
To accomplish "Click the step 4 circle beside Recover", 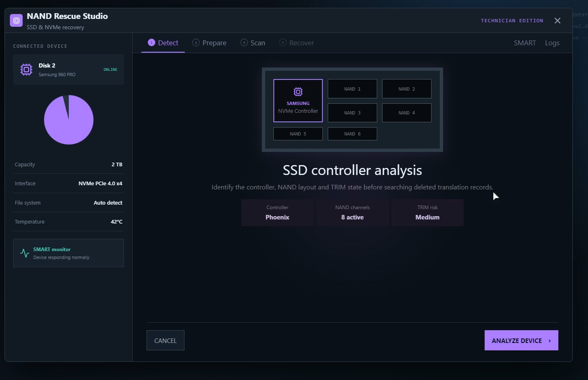I will (x=283, y=43).
